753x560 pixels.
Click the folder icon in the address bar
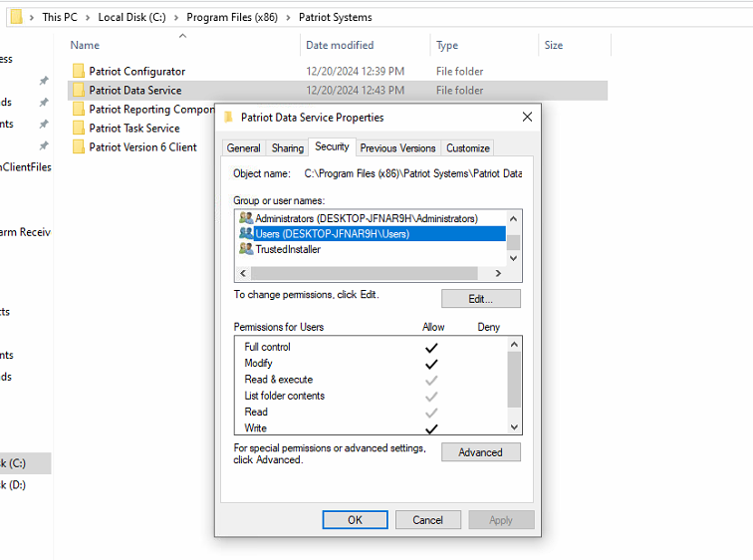(x=16, y=17)
